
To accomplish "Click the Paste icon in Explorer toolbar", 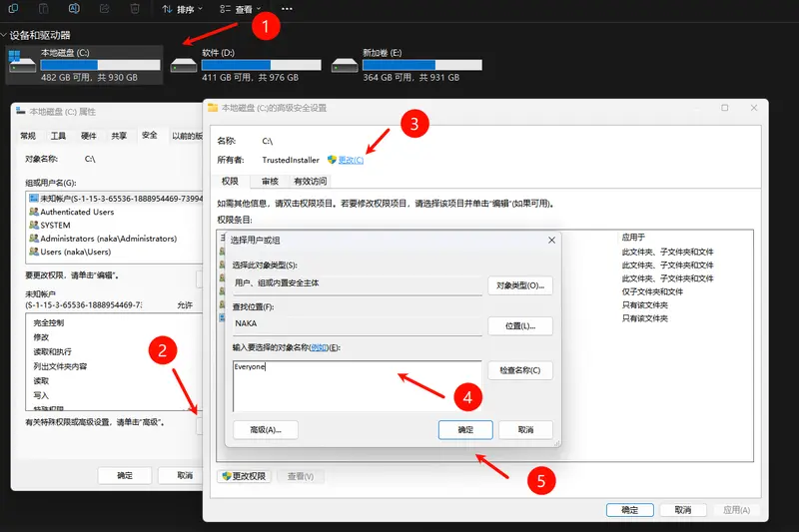I will (44, 8).
